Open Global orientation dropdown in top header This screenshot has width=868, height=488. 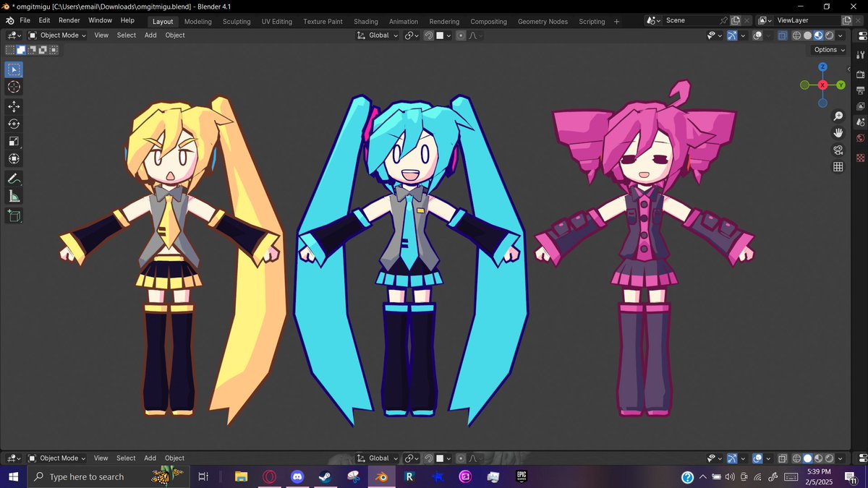(378, 35)
